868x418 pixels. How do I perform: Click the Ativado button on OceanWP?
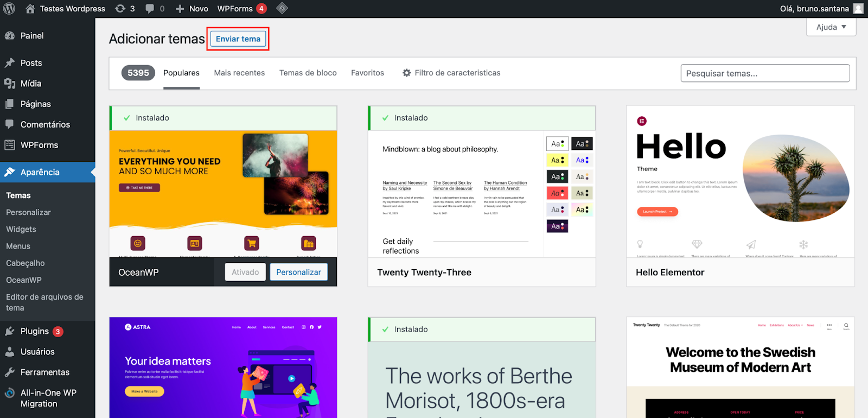click(x=245, y=272)
